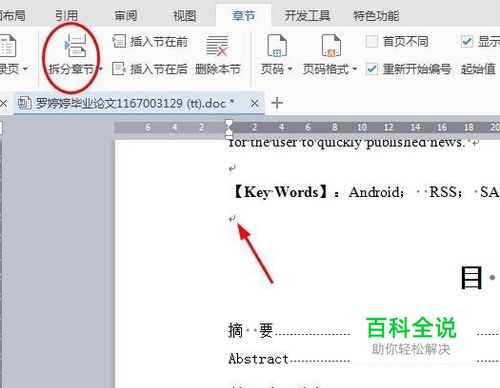Click the horizontal ruler at mark 10

point(362,127)
